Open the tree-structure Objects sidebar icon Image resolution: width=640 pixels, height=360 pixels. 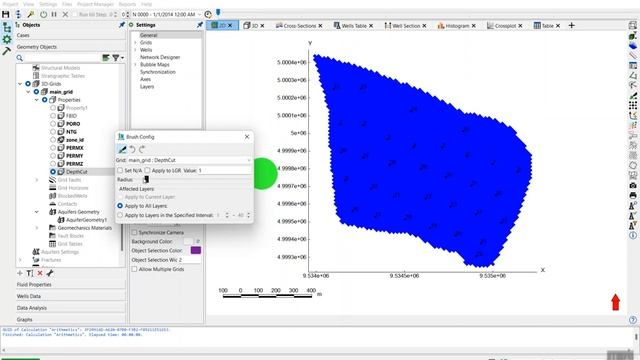point(7,28)
